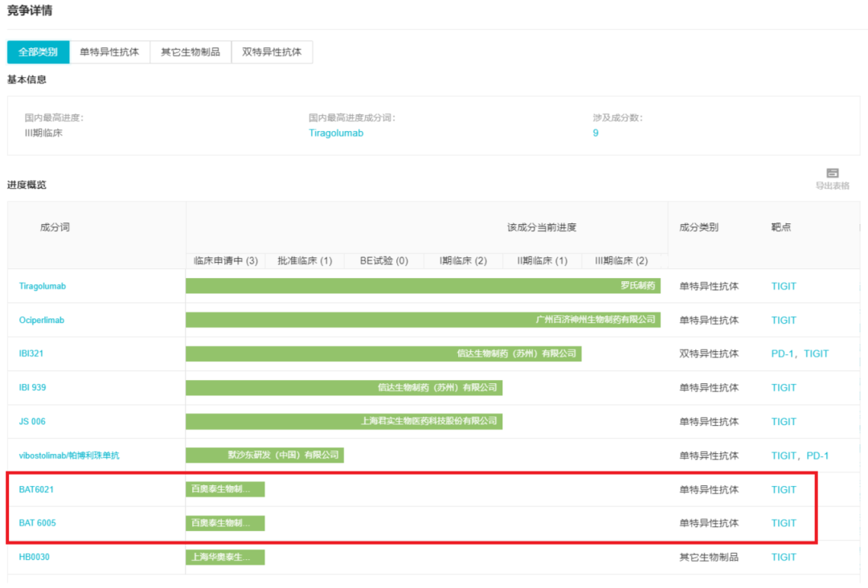Open the 其它生物制品 tab
Viewport: 868px width, 588px height.
[x=190, y=52]
